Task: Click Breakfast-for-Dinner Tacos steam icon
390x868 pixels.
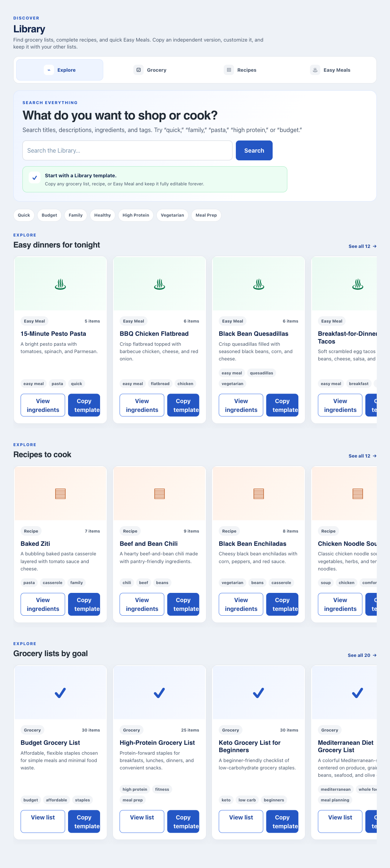Action: 358,284
